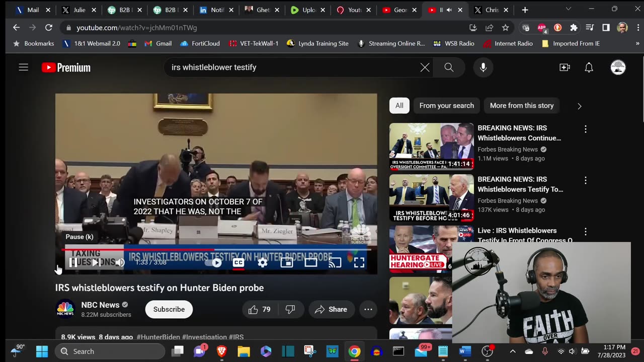Share the video
The width and height of the screenshot is (644, 362).
pyautogui.click(x=331, y=309)
